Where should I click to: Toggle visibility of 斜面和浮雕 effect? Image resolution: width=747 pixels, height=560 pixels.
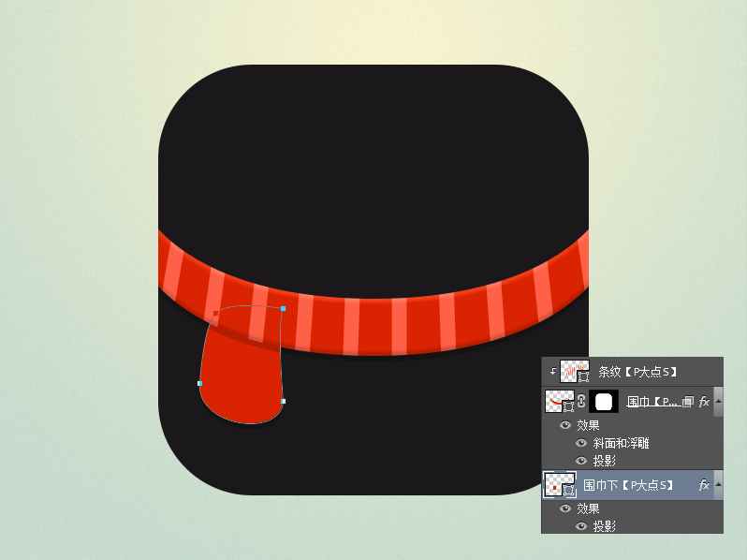(x=581, y=443)
